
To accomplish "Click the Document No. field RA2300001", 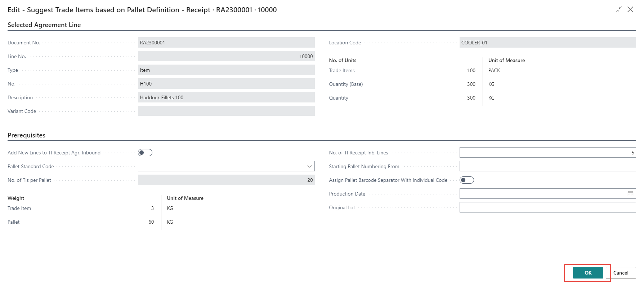I will pos(226,43).
